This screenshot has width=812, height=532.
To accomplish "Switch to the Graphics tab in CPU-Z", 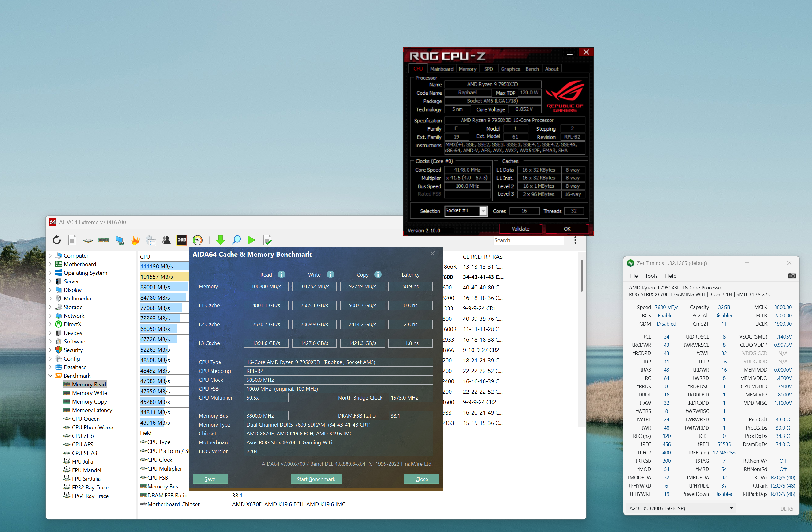I will (510, 69).
